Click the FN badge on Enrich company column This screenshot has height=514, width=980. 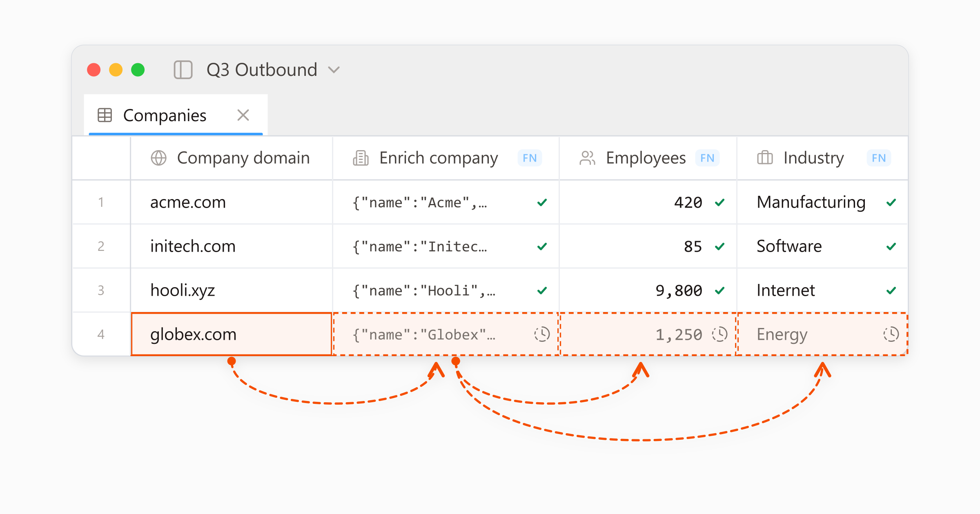coord(530,158)
